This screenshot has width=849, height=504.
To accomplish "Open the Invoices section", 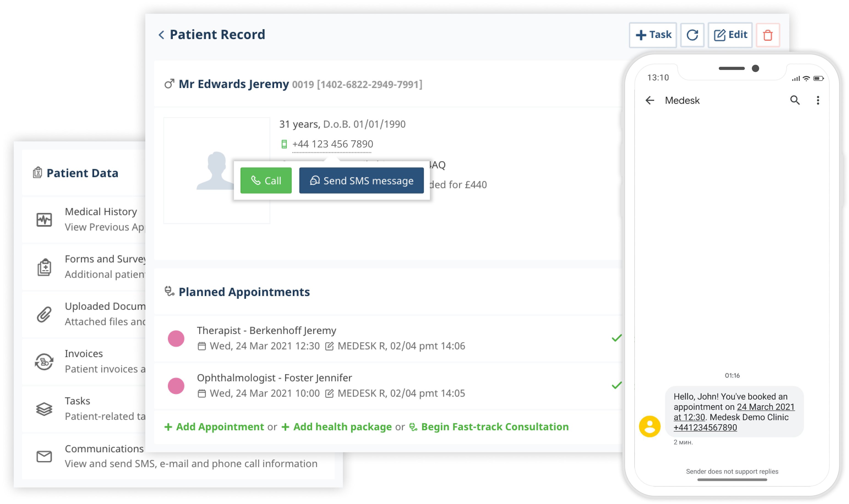I will 84,354.
